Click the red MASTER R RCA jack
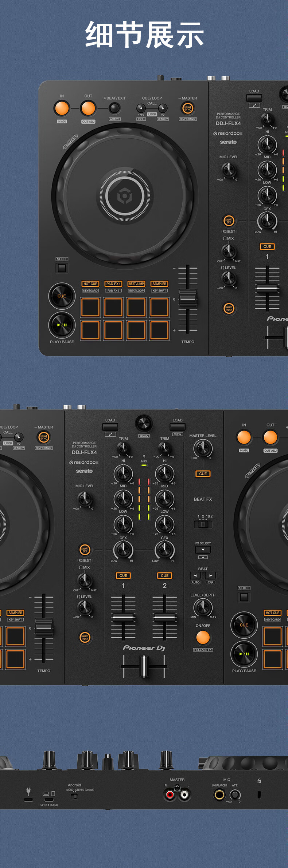The width and height of the screenshot is (288, 868). [170, 795]
